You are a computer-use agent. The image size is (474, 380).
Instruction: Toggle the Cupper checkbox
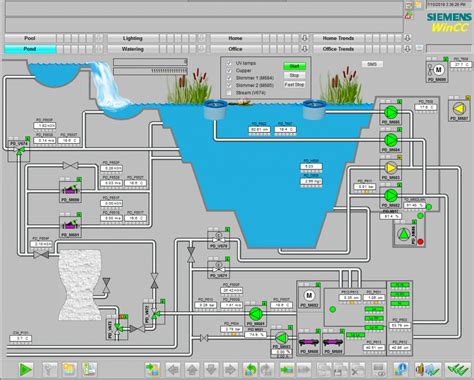pyautogui.click(x=229, y=71)
